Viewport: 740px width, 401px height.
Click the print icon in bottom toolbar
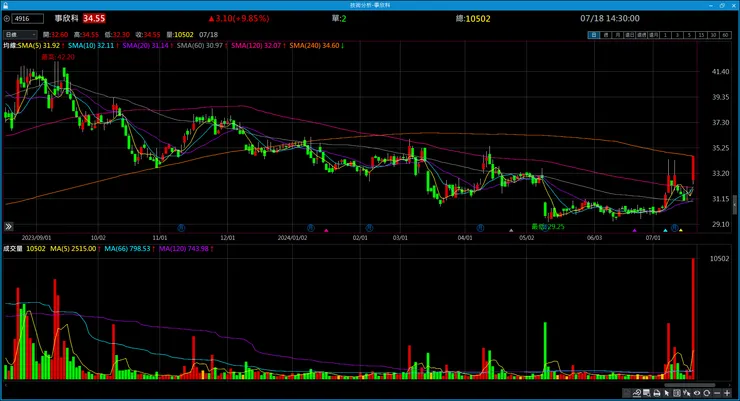tap(656, 393)
